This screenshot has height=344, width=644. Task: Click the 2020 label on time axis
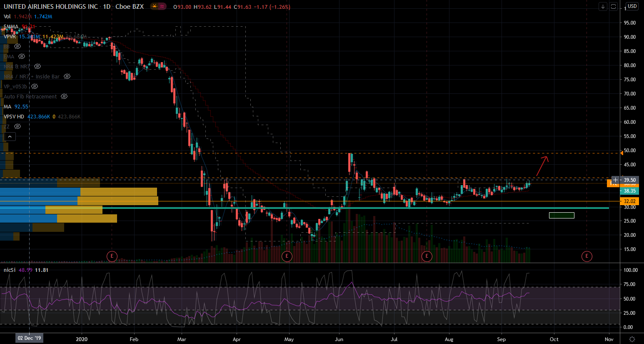coord(82,339)
